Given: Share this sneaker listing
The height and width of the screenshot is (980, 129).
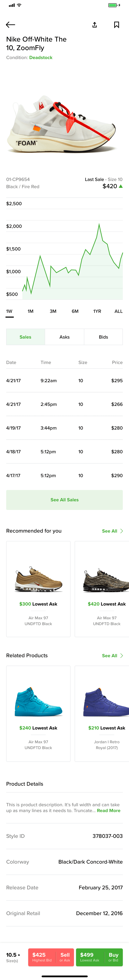Looking at the screenshot, I should click(x=95, y=24).
